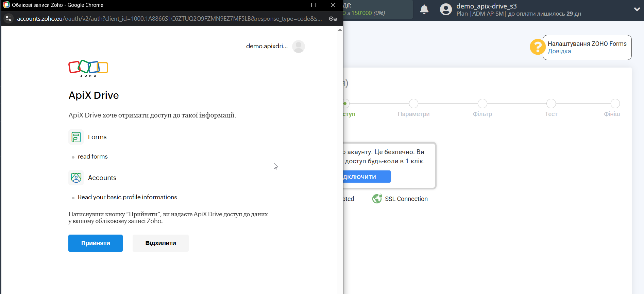
Task: Select the Фініш step circle
Action: [615, 104]
